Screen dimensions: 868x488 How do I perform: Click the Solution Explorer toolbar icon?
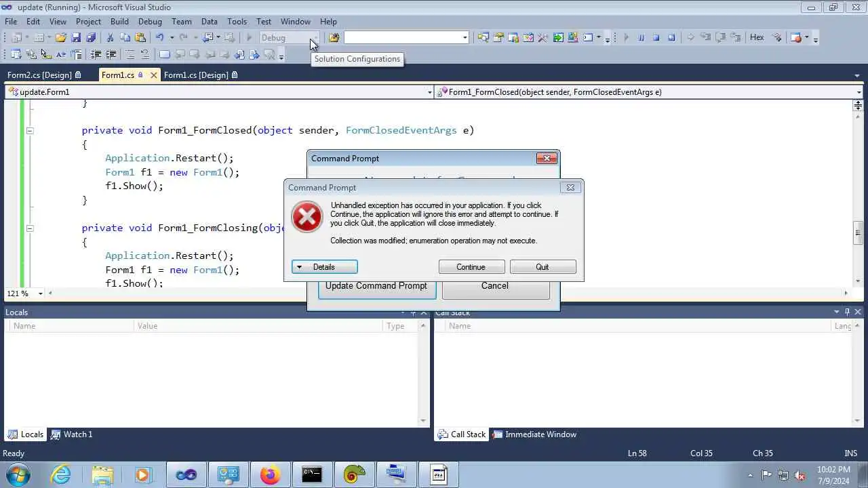pos(483,38)
